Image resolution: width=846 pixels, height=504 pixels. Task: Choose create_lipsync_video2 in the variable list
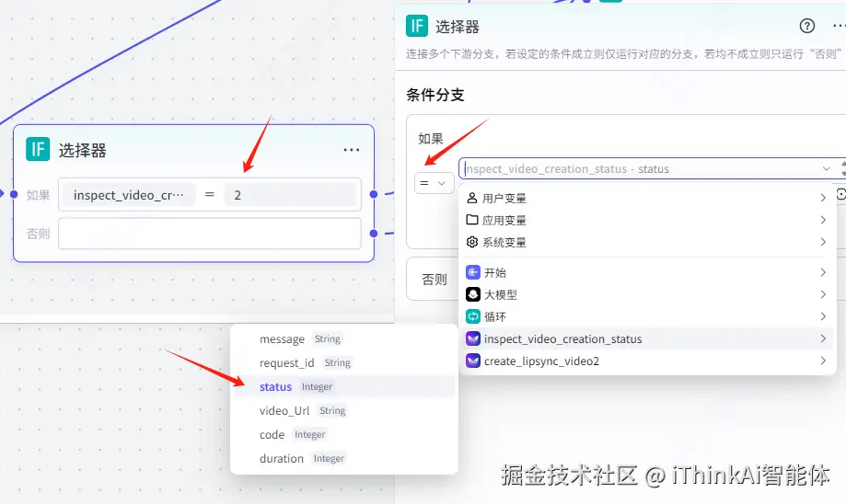coord(647,361)
